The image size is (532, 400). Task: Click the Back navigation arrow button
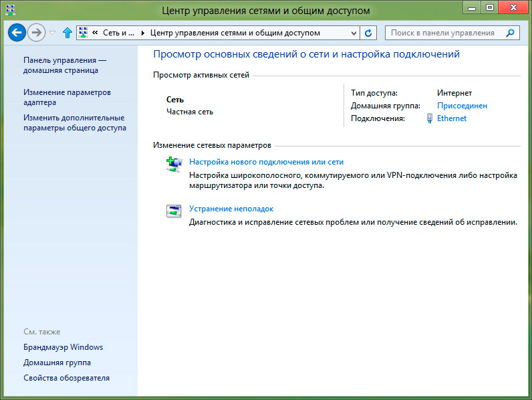pyautogui.click(x=17, y=32)
